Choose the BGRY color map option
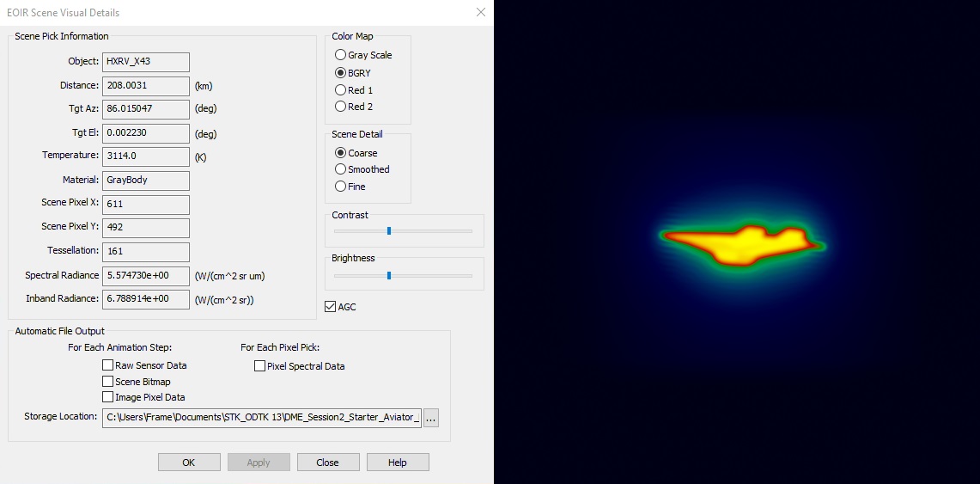Viewport: 980px width, 484px height. click(x=341, y=73)
